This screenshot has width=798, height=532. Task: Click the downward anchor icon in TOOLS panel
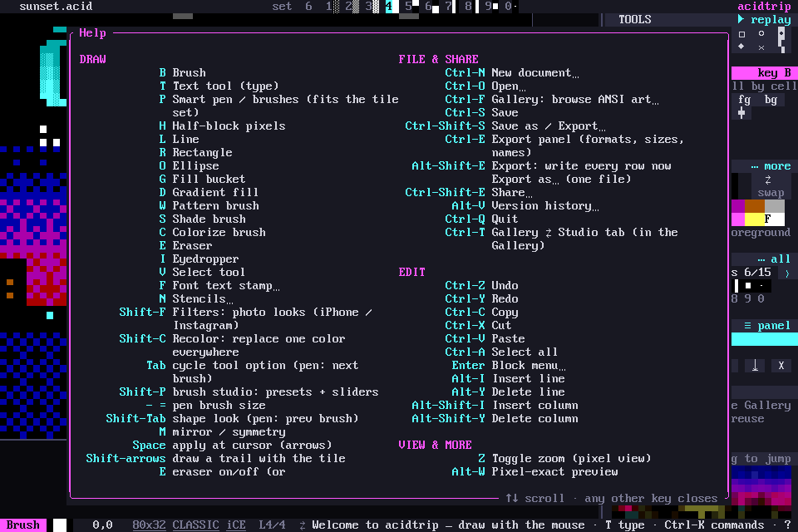click(756, 366)
